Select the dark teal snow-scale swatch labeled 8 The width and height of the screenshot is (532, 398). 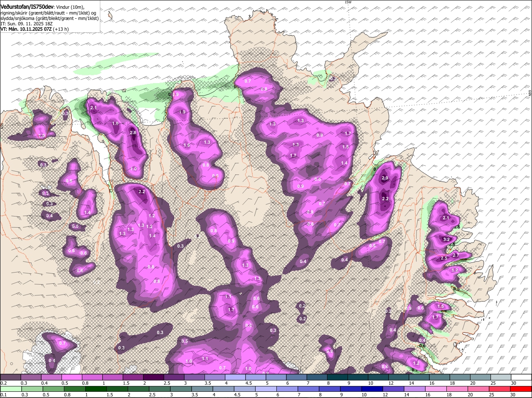pos(338,377)
